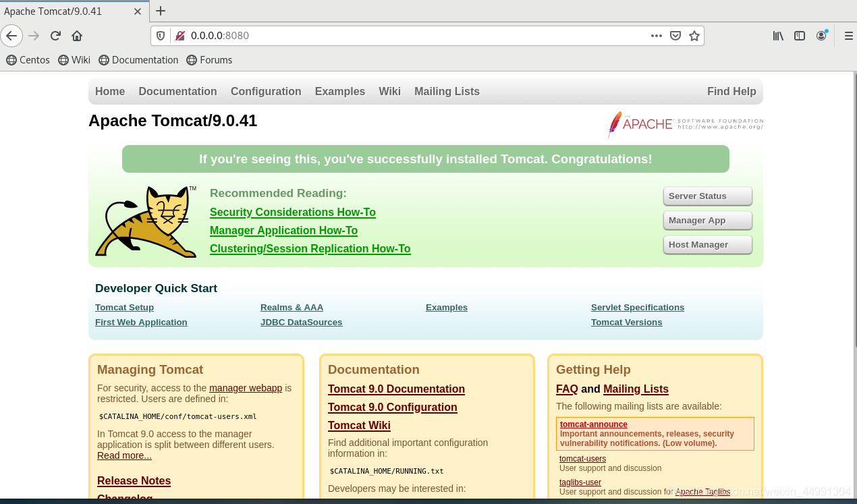Image resolution: width=857 pixels, height=504 pixels.
Task: Click the Forward arrow button
Action: (x=34, y=36)
